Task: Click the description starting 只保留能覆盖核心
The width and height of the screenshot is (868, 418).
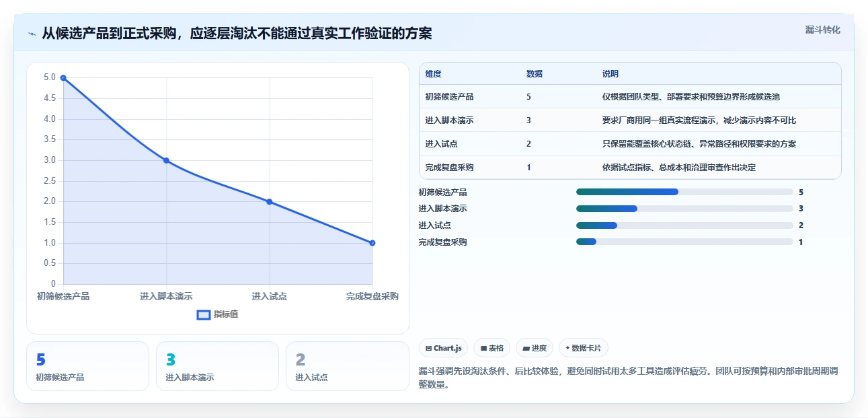Action: point(699,144)
